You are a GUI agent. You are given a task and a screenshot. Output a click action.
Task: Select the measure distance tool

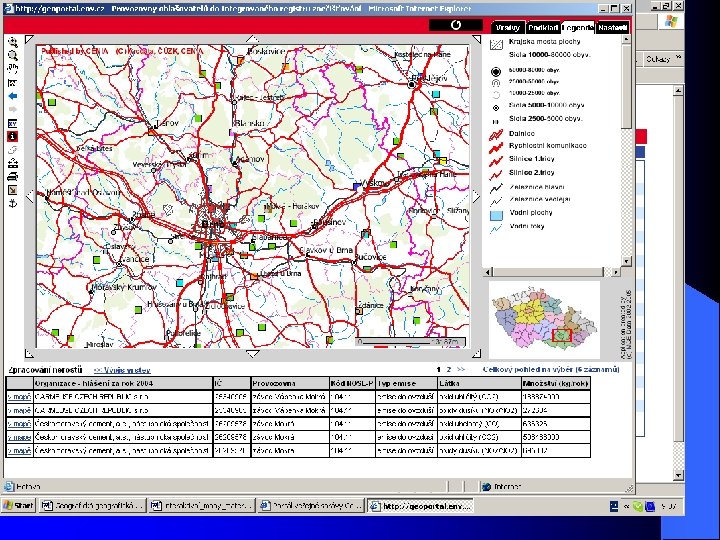[13, 163]
